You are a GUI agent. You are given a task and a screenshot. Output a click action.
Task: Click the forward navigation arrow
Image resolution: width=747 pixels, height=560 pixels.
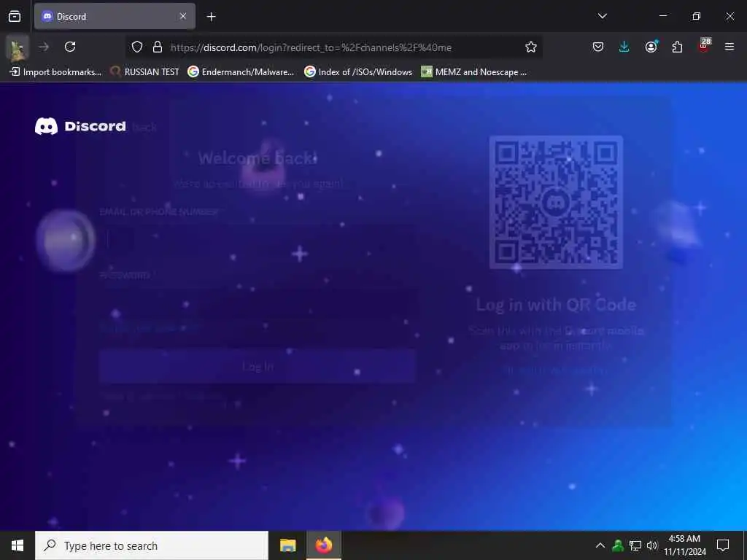tap(44, 47)
